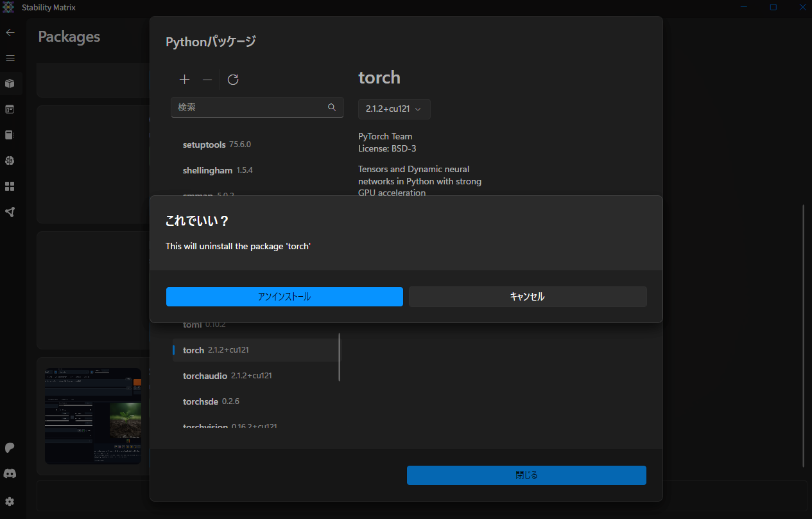
Task: Select shellingham 1.5.4 in package list
Action: point(255,170)
